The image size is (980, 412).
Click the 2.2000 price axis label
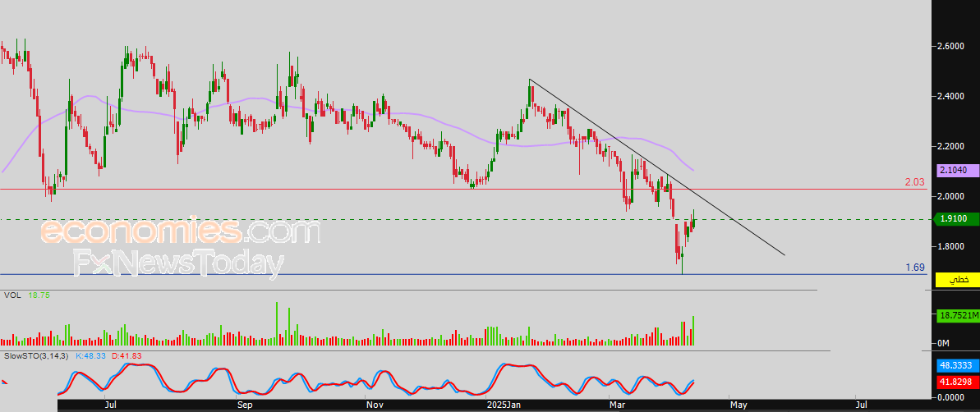pyautogui.click(x=950, y=146)
